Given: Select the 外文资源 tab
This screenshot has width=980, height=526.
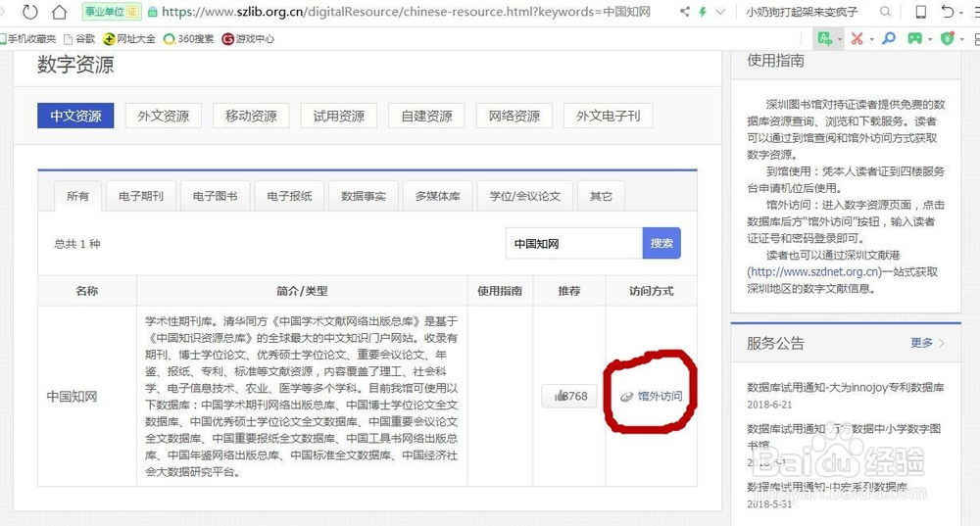Looking at the screenshot, I should (x=163, y=116).
